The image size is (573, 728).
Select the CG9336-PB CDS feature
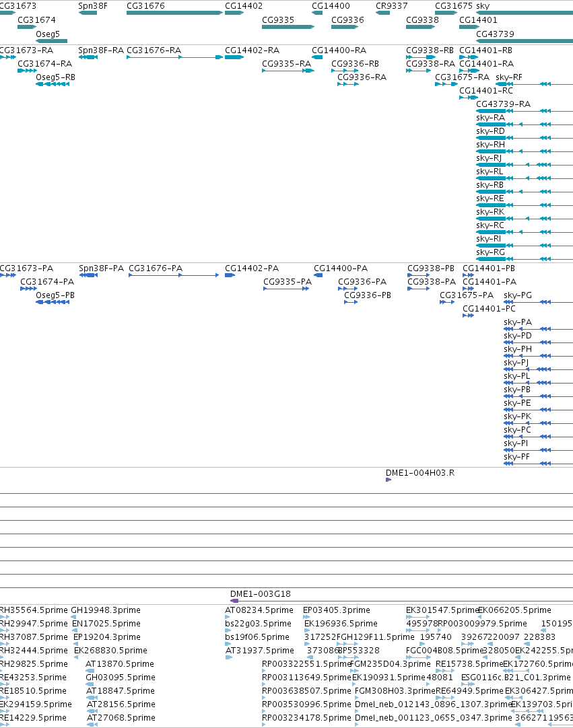pyautogui.click(x=351, y=302)
